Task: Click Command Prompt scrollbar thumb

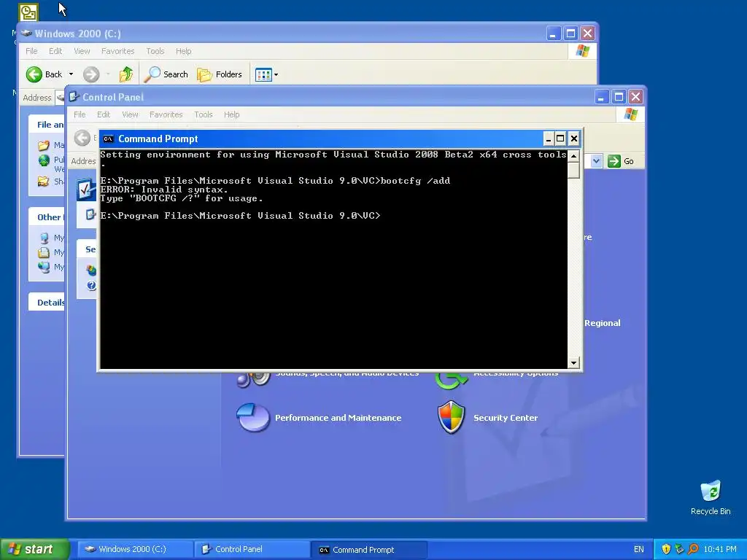Action: (x=573, y=170)
